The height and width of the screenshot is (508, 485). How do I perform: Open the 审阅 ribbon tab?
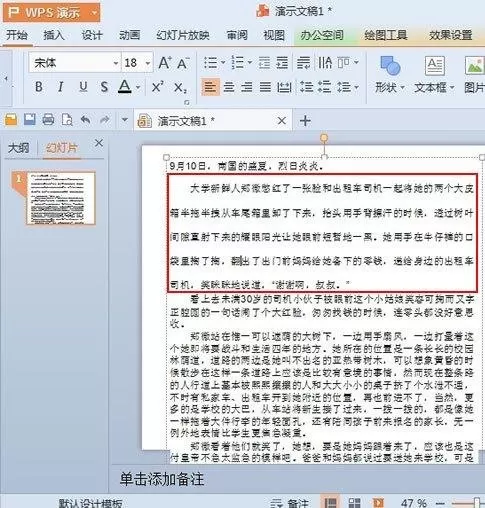click(x=237, y=35)
